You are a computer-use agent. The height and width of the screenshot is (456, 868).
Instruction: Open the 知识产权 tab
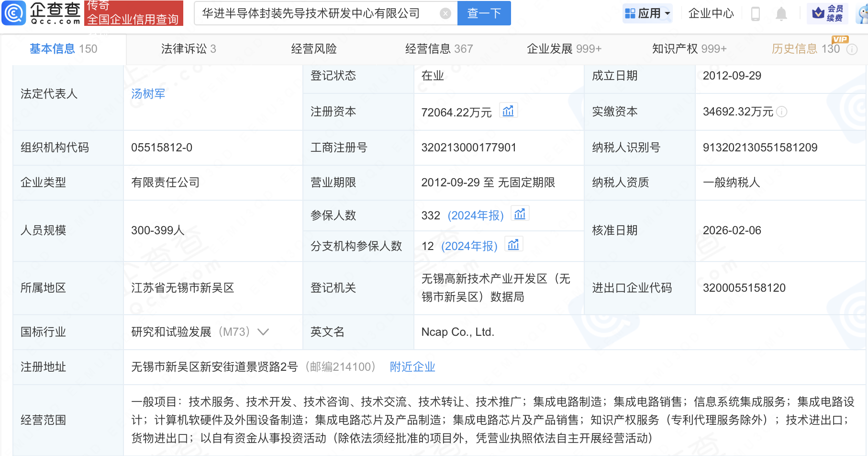point(689,49)
